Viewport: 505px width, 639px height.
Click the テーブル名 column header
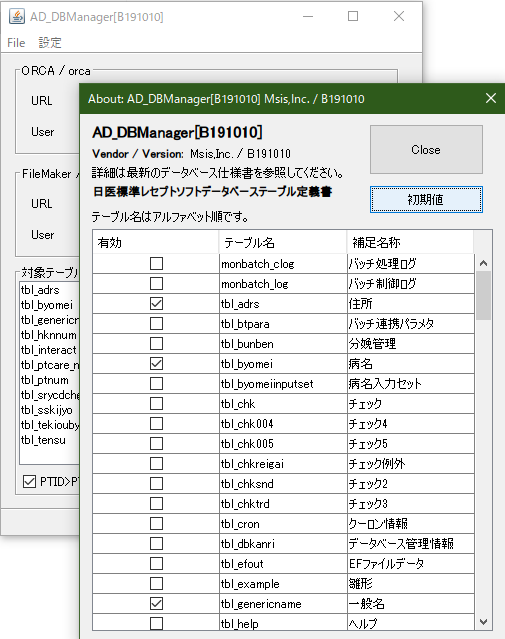[282, 242]
